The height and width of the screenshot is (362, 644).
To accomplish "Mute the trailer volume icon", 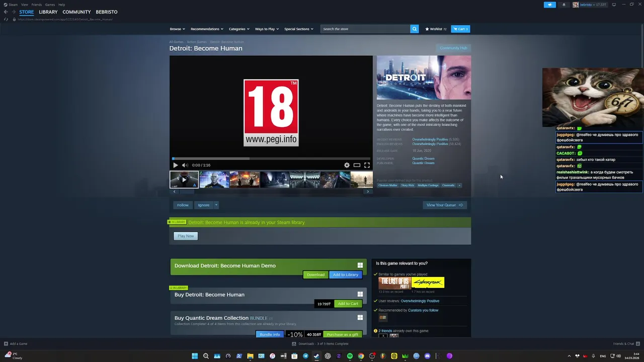I will coord(185,165).
